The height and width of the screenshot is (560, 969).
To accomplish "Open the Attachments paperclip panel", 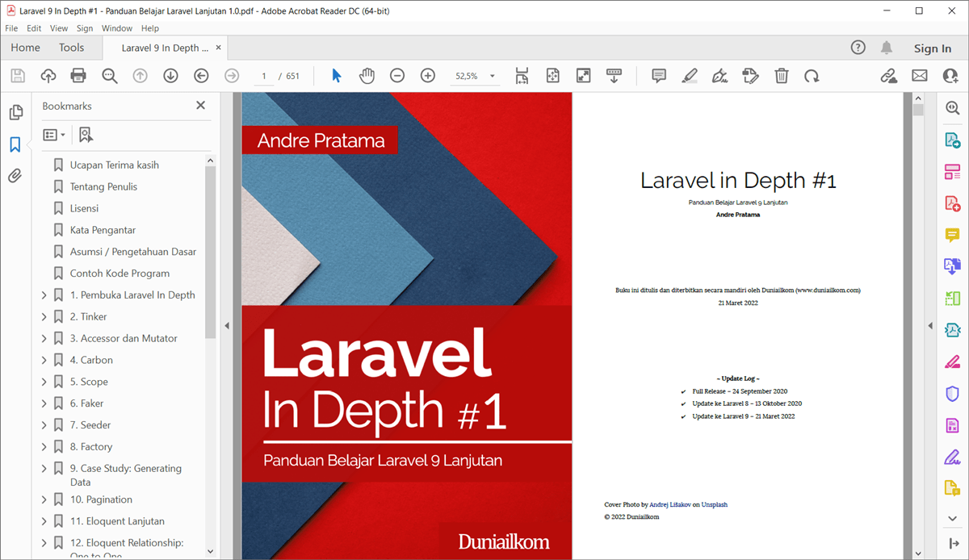I will 15,176.
